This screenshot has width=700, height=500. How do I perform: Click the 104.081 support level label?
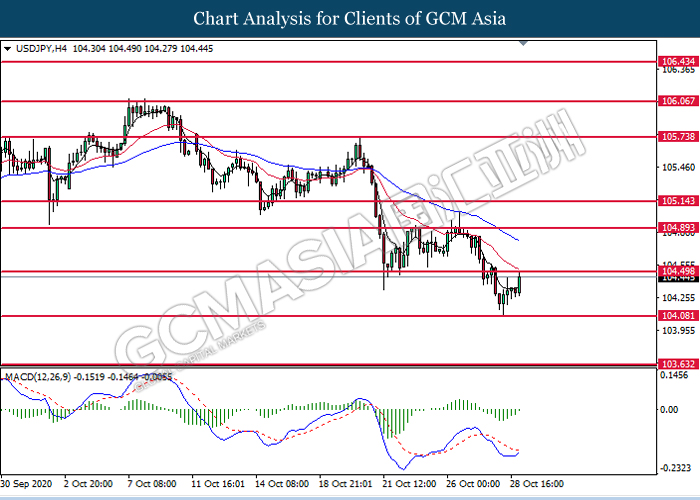[678, 316]
